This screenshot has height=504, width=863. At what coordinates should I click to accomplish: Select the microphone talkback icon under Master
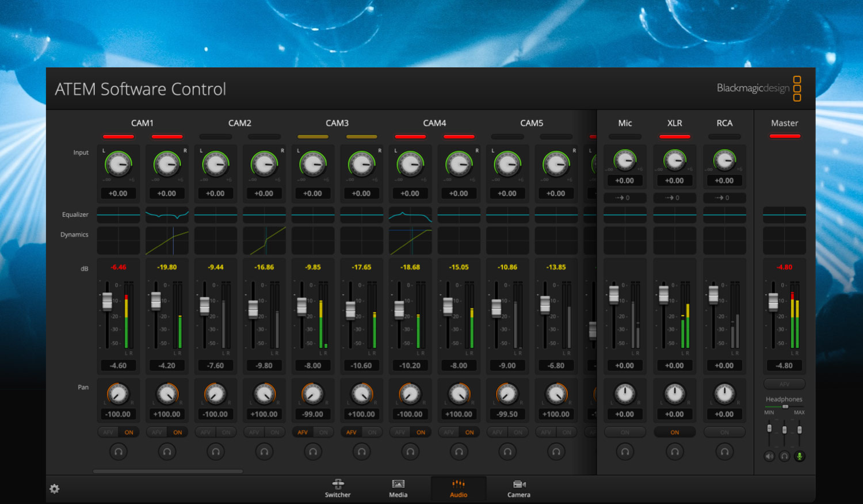pyautogui.click(x=799, y=456)
